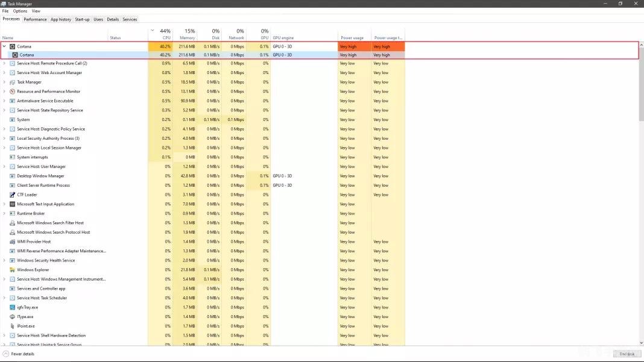
Task: Switch to the Services tab
Action: pyautogui.click(x=130, y=19)
